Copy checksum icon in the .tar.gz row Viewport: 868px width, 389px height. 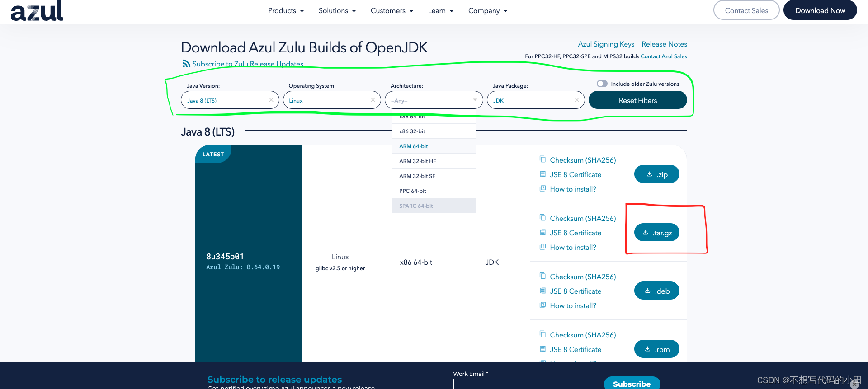(542, 218)
